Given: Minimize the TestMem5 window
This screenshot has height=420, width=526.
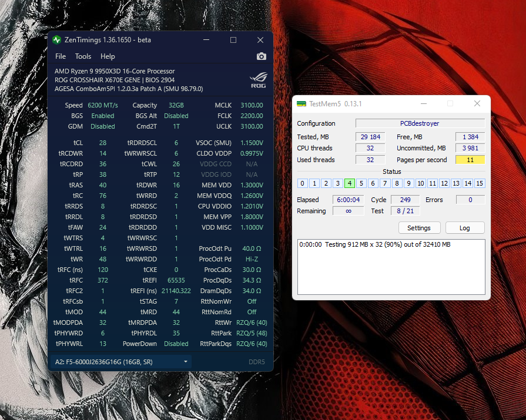Looking at the screenshot, I should tap(423, 103).
